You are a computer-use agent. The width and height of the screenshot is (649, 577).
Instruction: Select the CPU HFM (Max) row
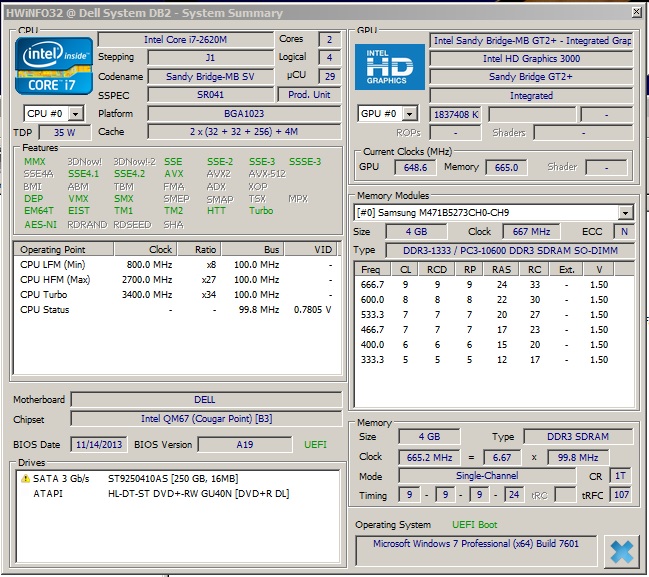[177, 280]
